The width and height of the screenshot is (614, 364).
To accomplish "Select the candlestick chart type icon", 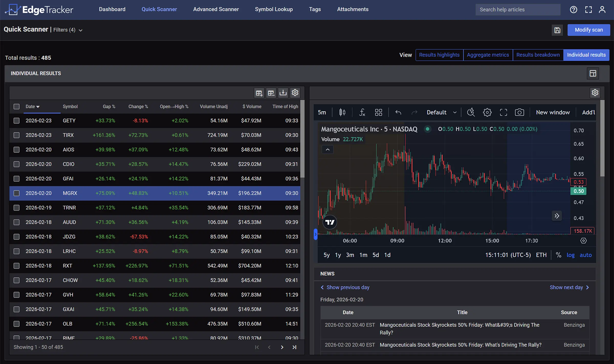I will (342, 112).
